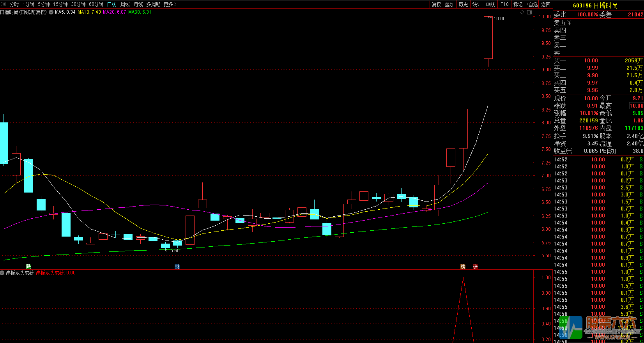Open the 画线 drawing tool

[x=491, y=4]
